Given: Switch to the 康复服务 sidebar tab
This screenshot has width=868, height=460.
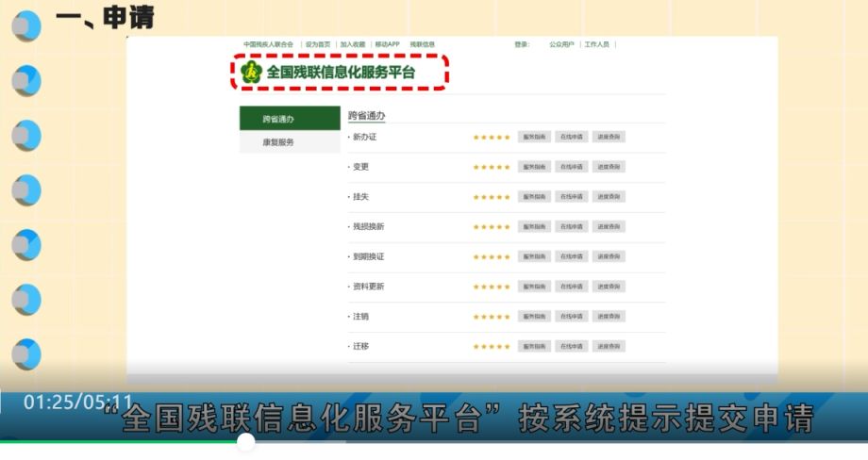Looking at the screenshot, I should tap(290, 142).
